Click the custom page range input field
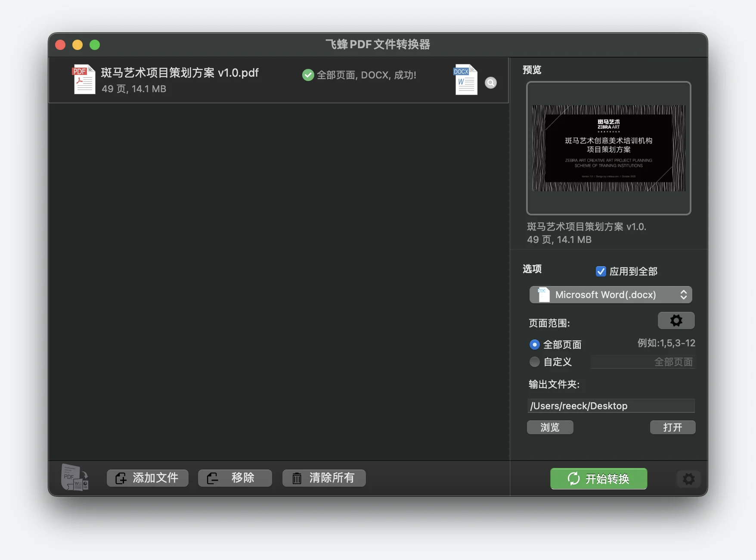 pos(643,362)
